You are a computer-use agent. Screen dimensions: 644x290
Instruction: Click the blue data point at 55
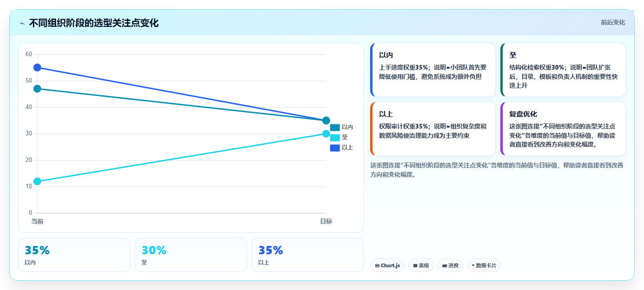coord(37,68)
